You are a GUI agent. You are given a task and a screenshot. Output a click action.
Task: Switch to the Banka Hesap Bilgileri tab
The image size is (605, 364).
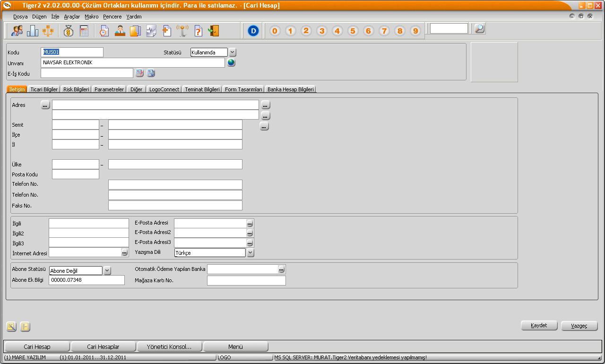pos(291,89)
